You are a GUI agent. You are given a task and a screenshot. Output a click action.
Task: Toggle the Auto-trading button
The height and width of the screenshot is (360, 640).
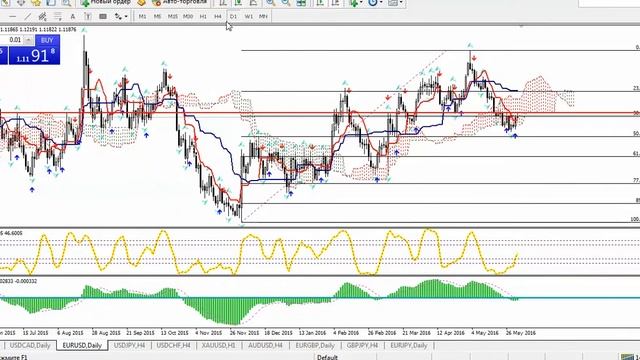click(x=180, y=2)
